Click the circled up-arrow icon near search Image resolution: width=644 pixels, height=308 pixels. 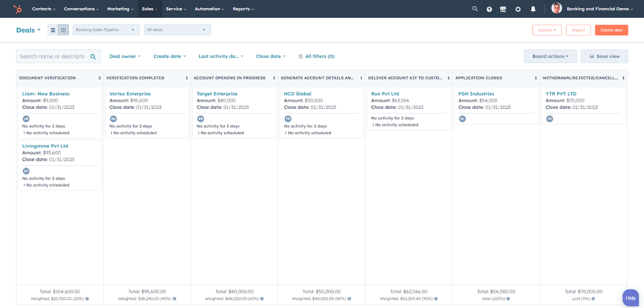click(x=489, y=8)
